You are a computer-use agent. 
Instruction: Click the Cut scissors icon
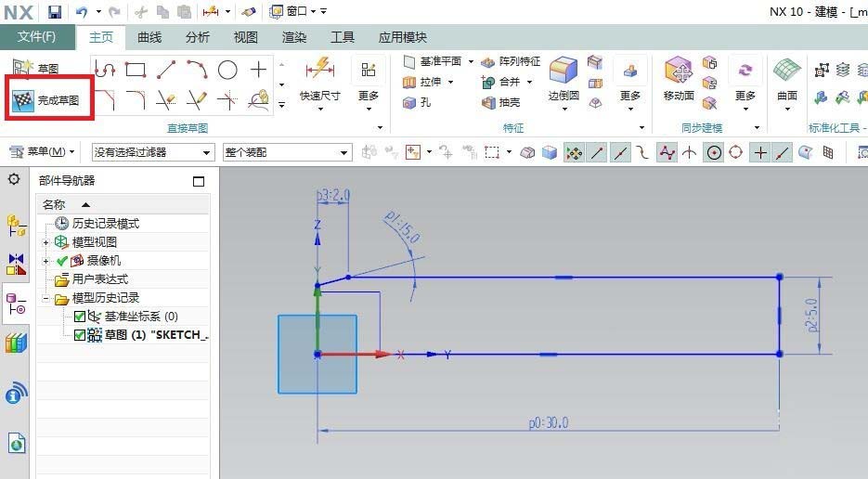(x=142, y=12)
